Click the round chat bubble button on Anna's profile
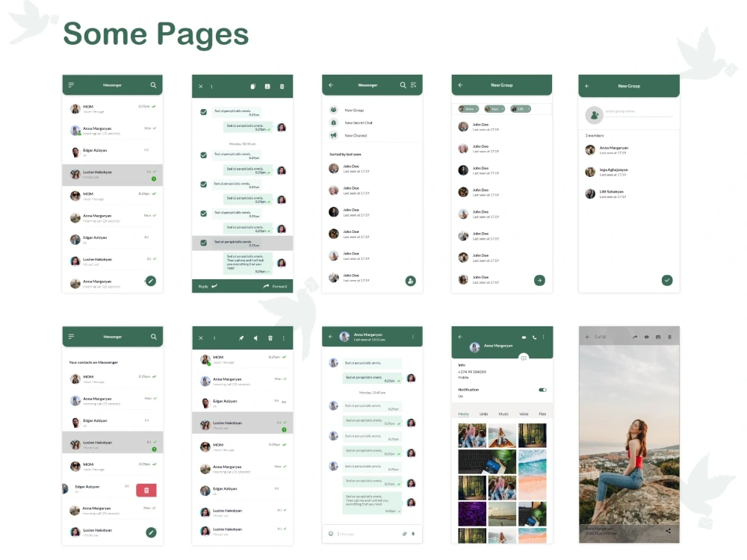The height and width of the screenshot is (560, 747). point(524,358)
